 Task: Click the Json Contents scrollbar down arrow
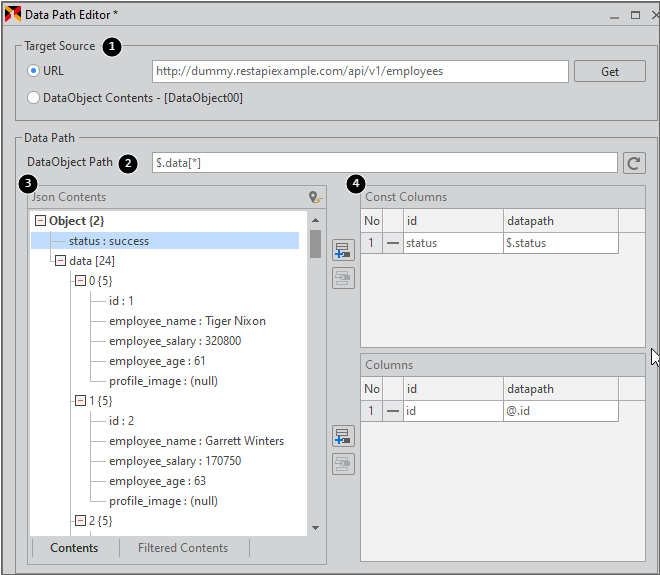coord(315,527)
